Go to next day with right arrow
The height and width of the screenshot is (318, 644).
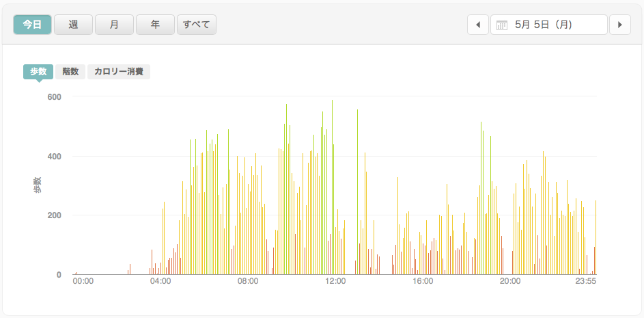tap(620, 25)
